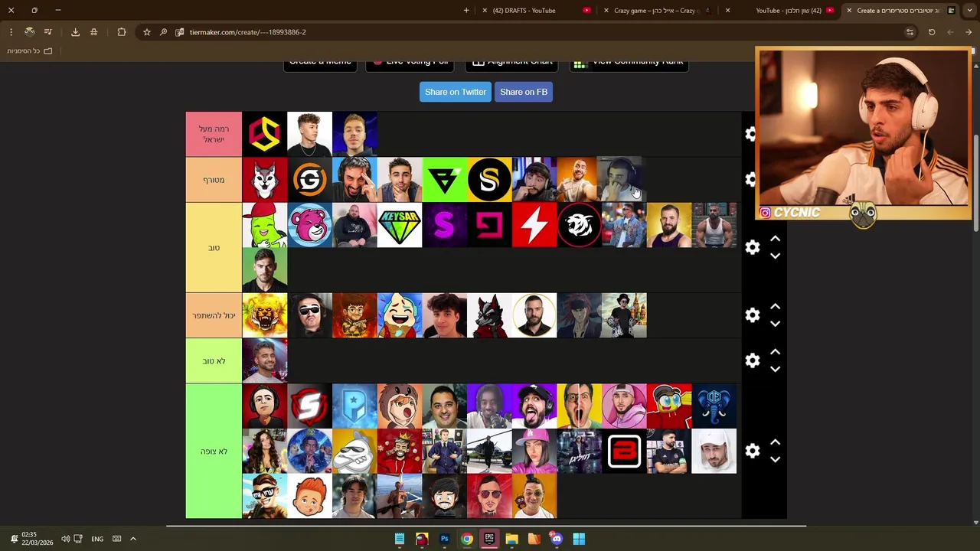Select the blue elephant tile
This screenshot has height=551, width=980.
pyautogui.click(x=714, y=406)
